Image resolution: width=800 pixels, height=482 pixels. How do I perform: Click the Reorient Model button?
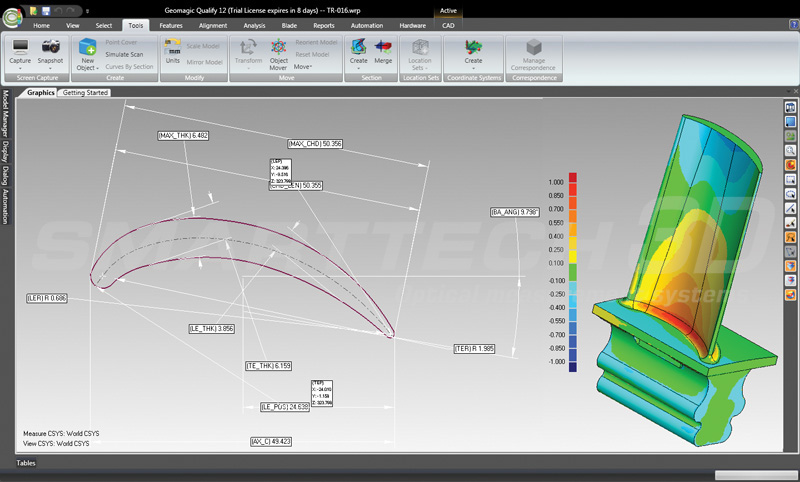[316, 42]
